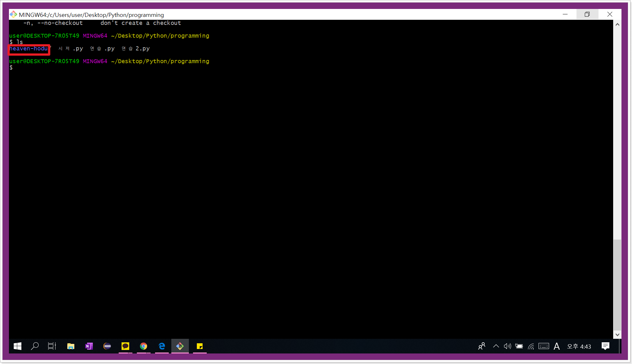The height and width of the screenshot is (364, 632).
Task: Switch to KakaoTalk on the taskbar
Action: pyautogui.click(x=125, y=346)
